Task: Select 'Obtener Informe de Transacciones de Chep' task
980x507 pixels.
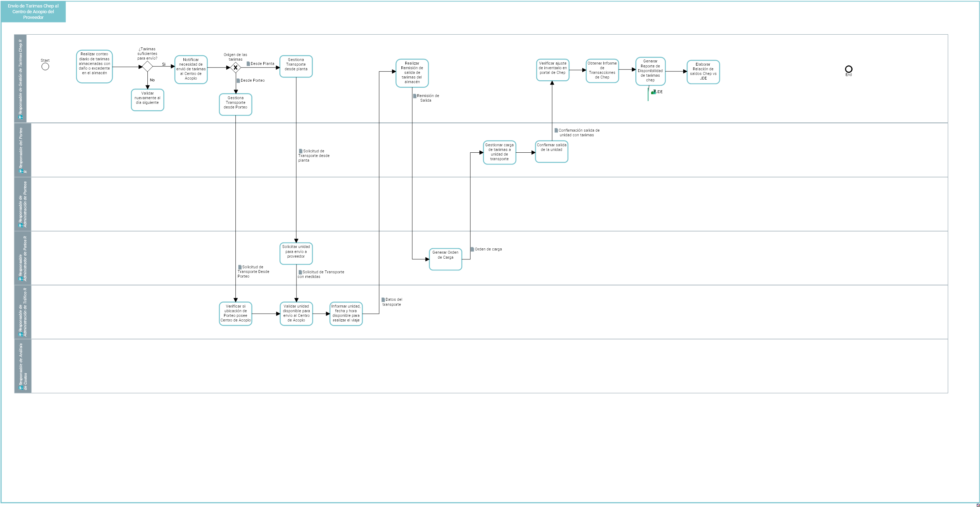Action: (x=602, y=71)
